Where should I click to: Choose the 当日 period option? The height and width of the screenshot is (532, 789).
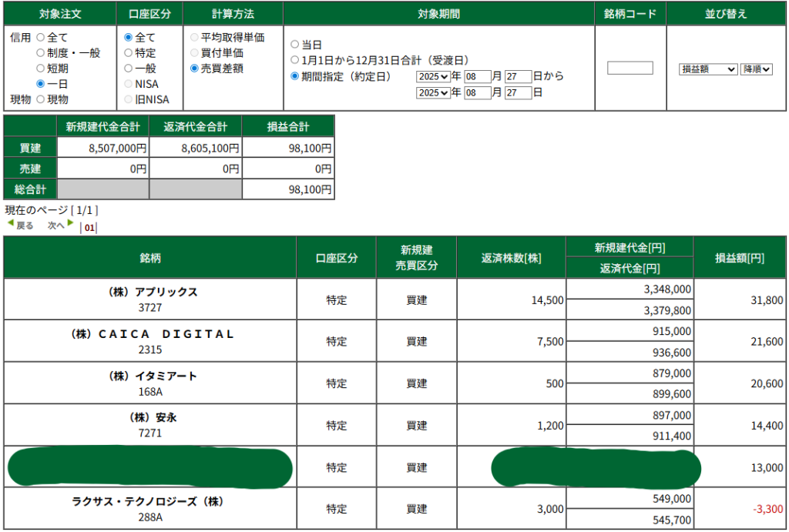click(x=295, y=45)
